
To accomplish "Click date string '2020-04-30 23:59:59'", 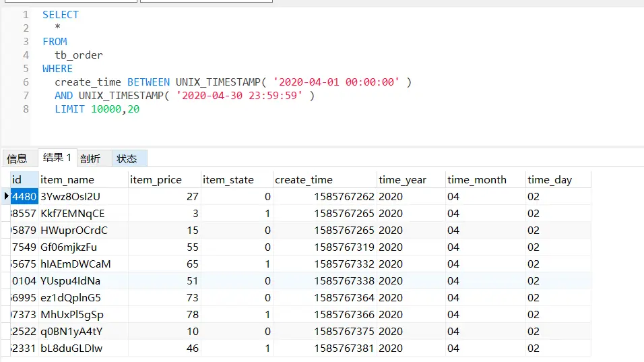I will click(239, 96).
